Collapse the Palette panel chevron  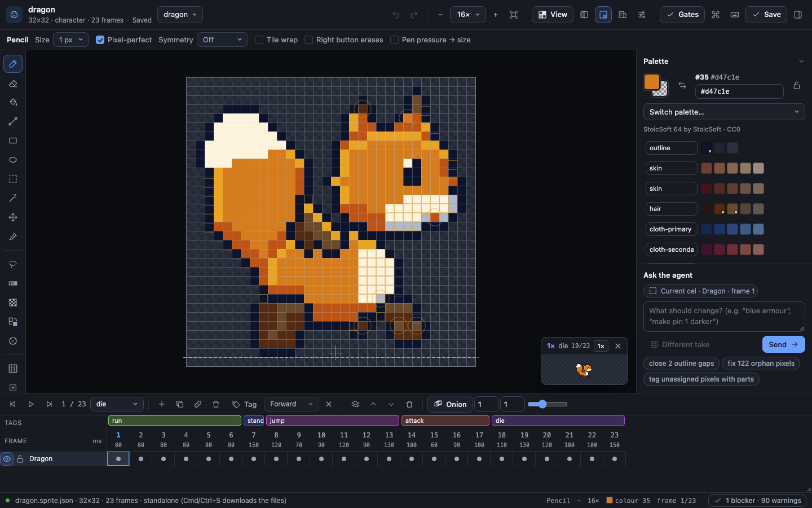pyautogui.click(x=801, y=61)
